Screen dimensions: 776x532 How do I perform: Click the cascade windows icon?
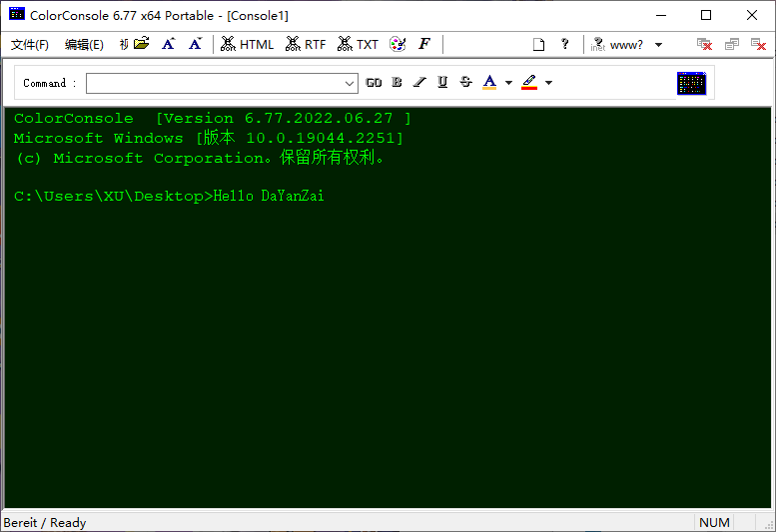732,45
